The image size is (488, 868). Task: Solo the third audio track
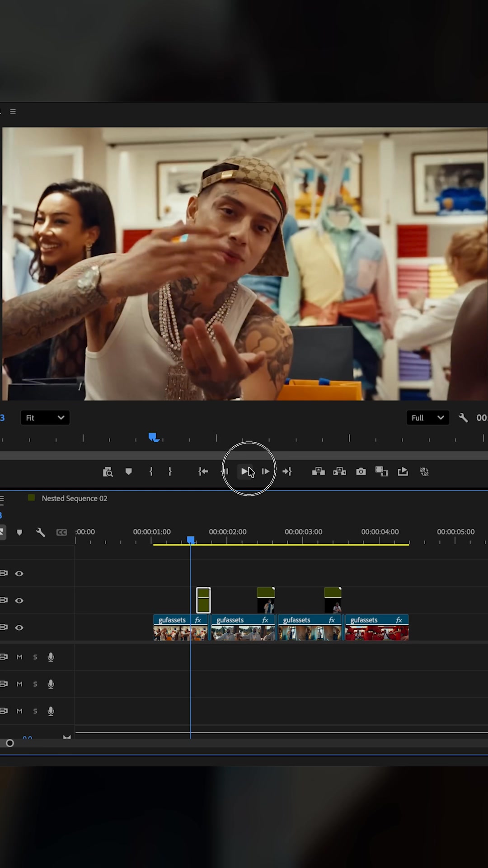click(35, 711)
